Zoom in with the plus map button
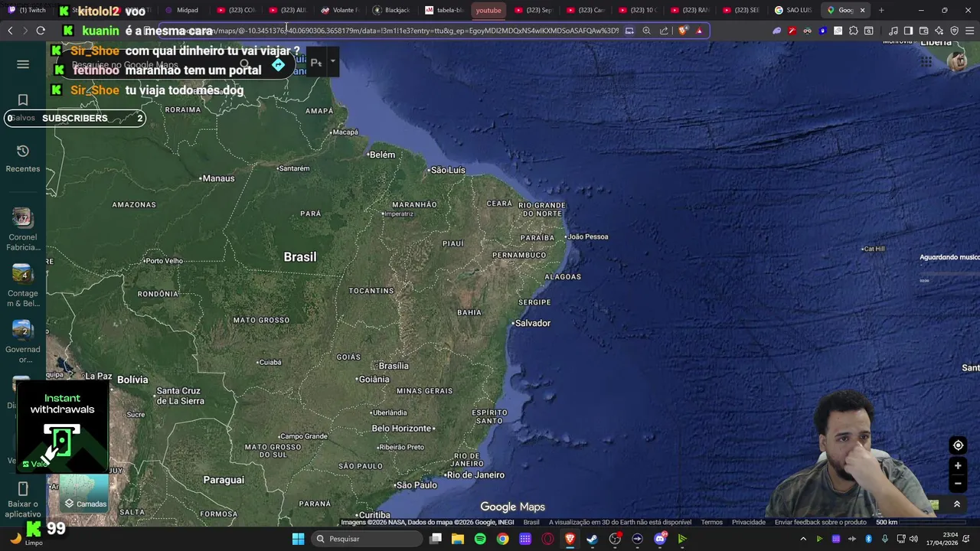The height and width of the screenshot is (551, 980). [958, 465]
